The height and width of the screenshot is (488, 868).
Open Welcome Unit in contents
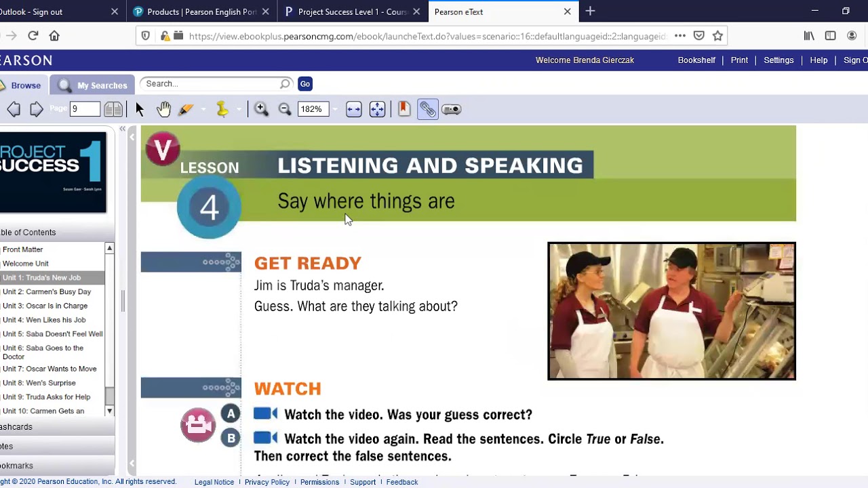(x=26, y=264)
